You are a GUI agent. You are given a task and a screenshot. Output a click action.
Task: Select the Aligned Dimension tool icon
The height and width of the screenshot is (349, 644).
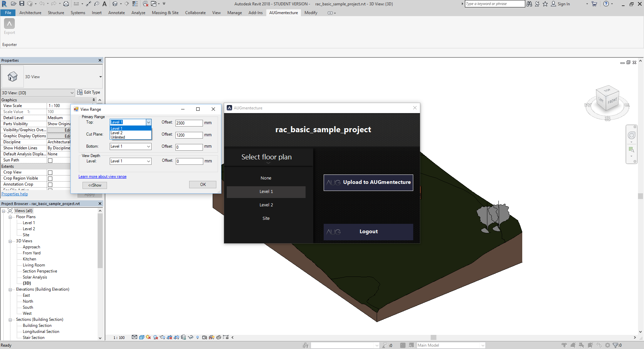(89, 4)
